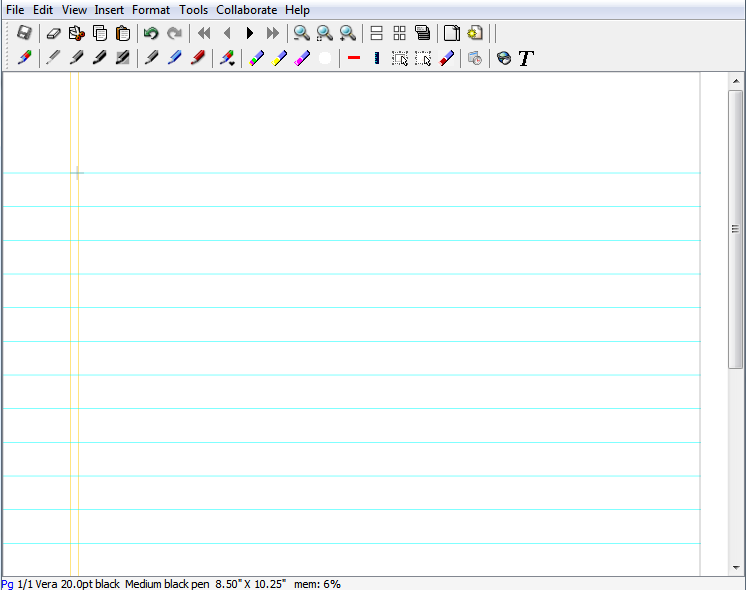Open the Format menu

pos(151,10)
